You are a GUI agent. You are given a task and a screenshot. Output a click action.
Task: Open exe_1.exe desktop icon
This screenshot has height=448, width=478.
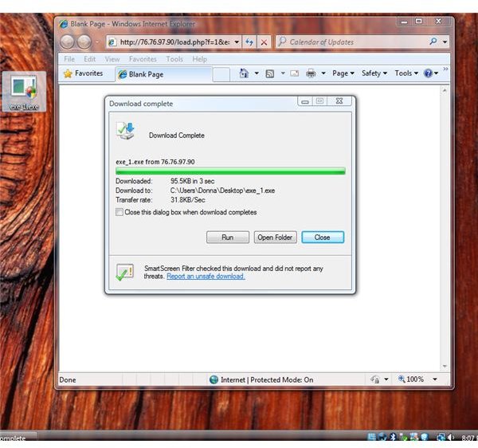tap(24, 92)
